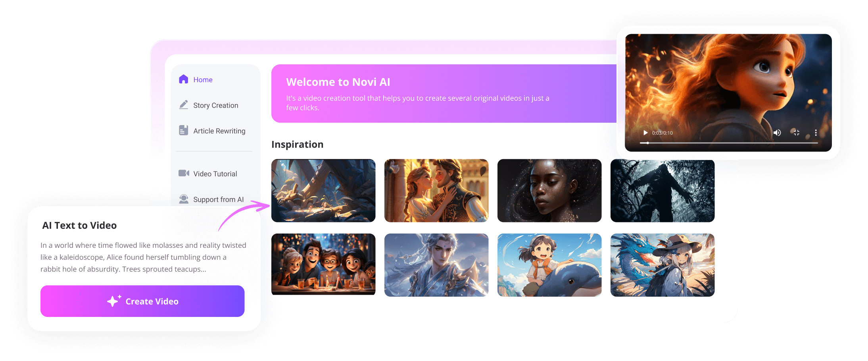This screenshot has height=361, width=868.
Task: Play the video preview
Action: click(645, 133)
